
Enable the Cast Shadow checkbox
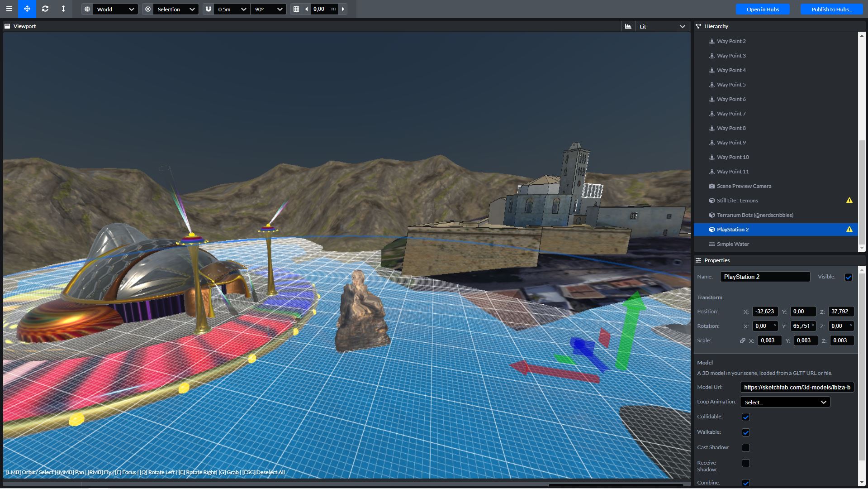[x=746, y=448]
